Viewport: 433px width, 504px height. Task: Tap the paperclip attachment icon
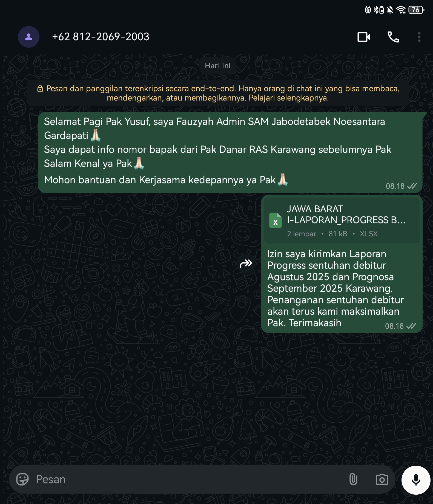click(x=353, y=479)
